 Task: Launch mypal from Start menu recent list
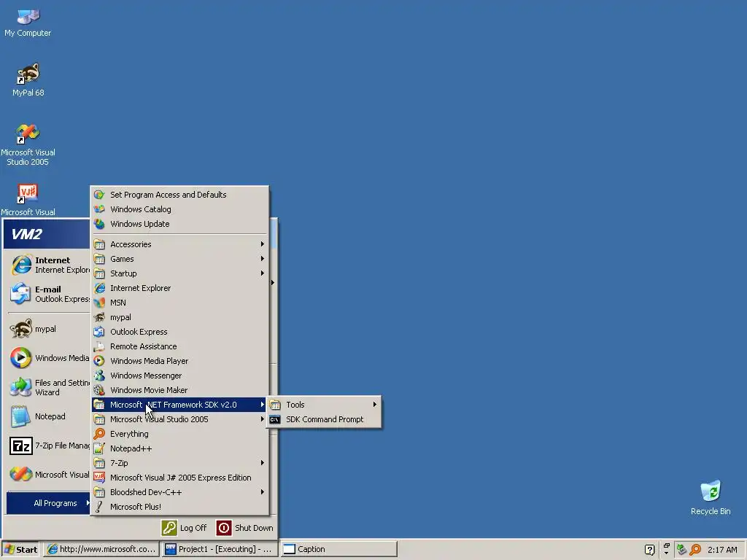coord(47,329)
